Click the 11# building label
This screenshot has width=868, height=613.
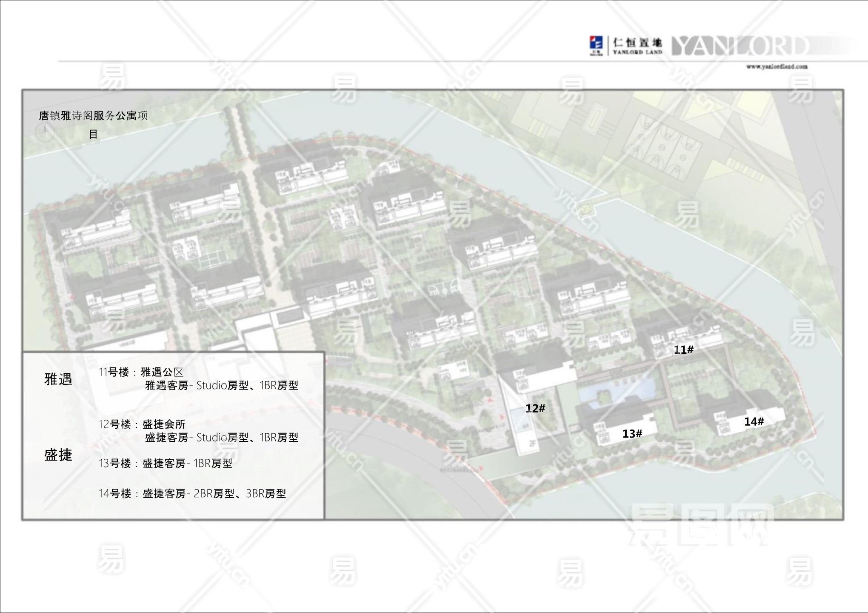pyautogui.click(x=683, y=350)
